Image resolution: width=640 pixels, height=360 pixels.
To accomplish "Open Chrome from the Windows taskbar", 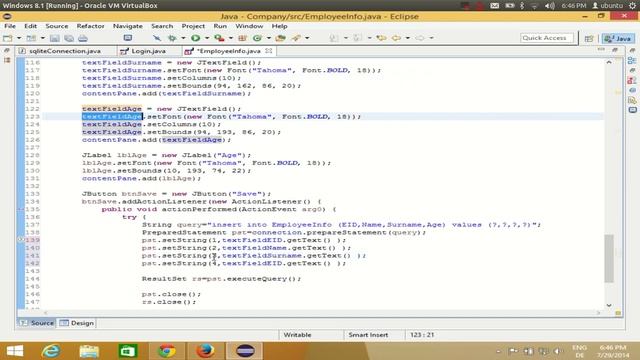I will coord(167,351).
